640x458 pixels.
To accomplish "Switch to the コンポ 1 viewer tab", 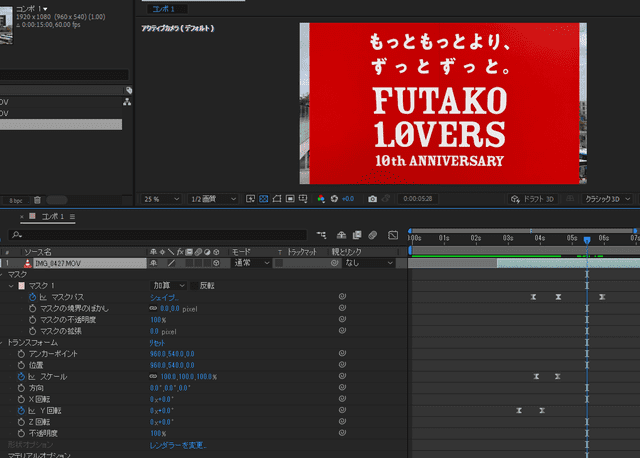I will click(164, 9).
